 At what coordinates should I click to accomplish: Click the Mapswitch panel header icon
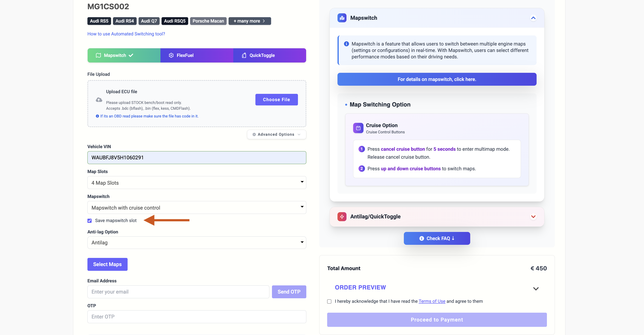pyautogui.click(x=342, y=18)
